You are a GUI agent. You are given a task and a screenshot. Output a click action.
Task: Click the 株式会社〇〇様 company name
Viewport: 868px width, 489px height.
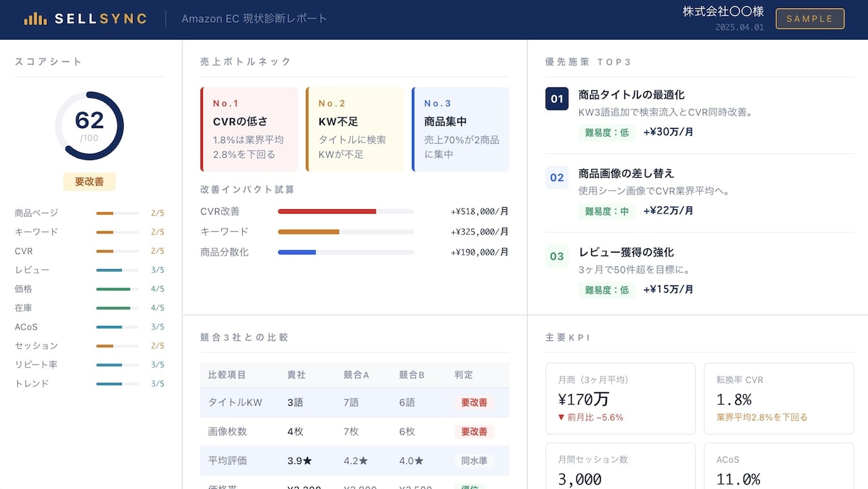[x=724, y=11]
